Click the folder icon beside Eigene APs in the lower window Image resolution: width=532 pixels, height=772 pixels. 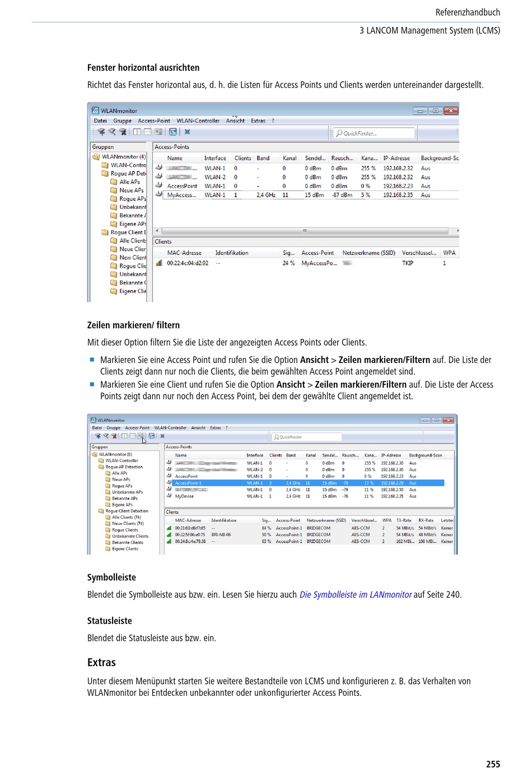point(108,504)
